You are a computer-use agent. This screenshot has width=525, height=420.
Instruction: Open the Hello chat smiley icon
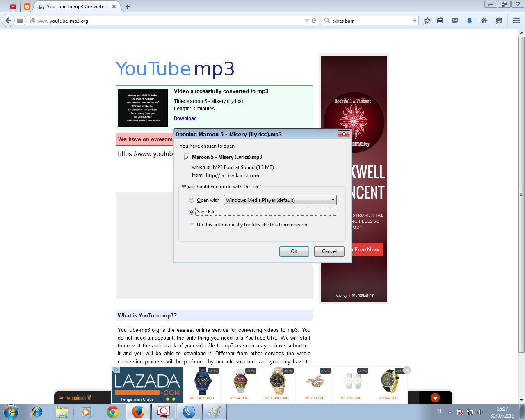pos(499,21)
